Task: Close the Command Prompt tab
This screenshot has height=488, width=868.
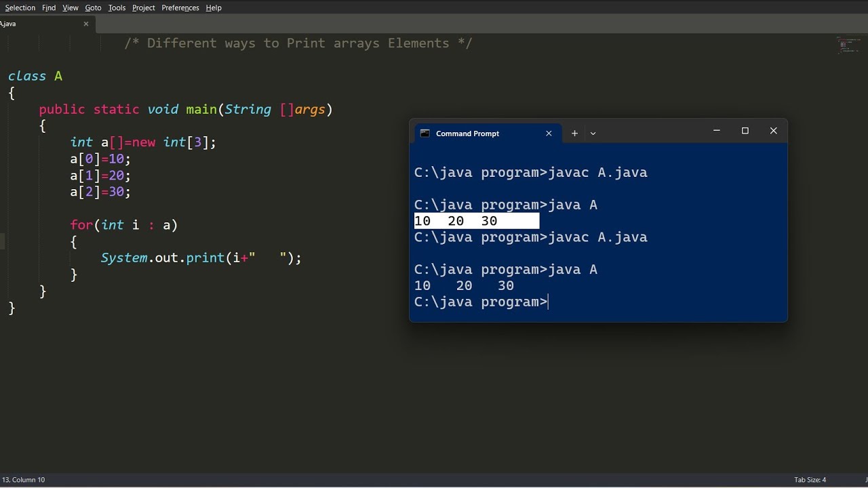Action: pyautogui.click(x=549, y=134)
